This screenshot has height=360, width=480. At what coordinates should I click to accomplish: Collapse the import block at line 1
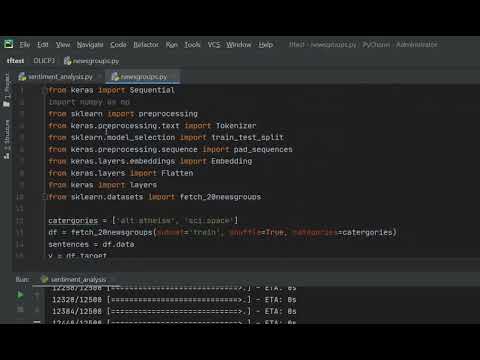click(44, 90)
